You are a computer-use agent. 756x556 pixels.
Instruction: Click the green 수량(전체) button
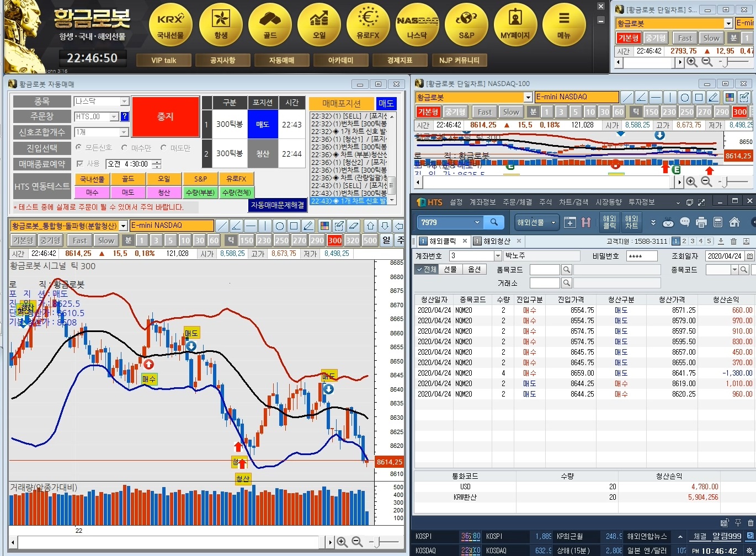pos(236,193)
